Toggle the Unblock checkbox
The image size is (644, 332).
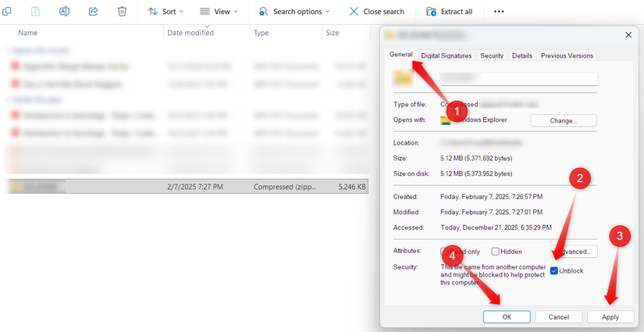554,271
